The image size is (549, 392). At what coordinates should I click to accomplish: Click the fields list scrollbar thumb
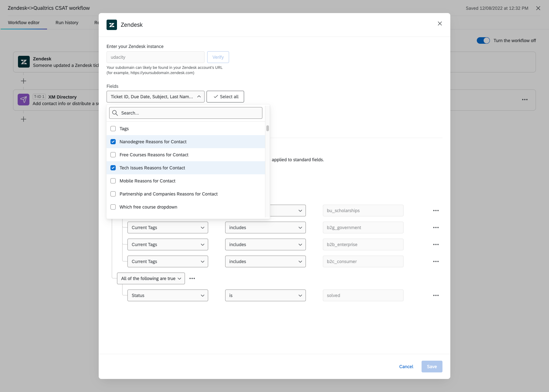point(268,128)
